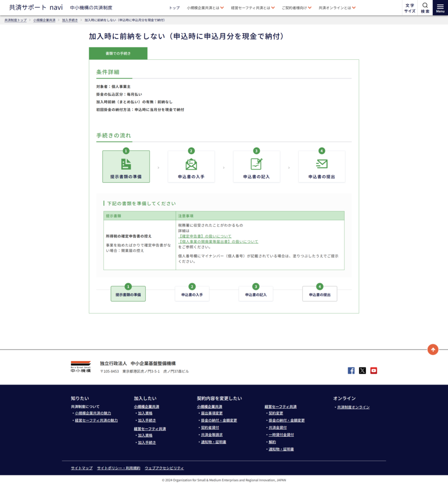Select step 3 申込書の記入 pencil icon card

[x=256, y=166]
